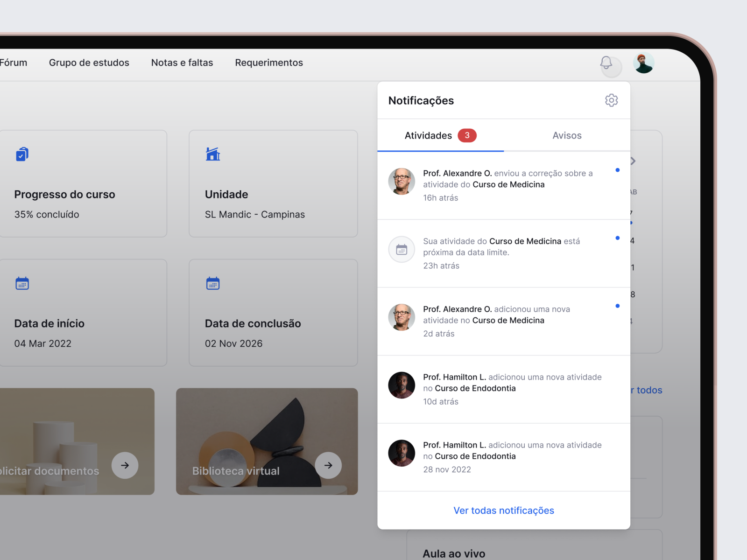The width and height of the screenshot is (747, 560).
Task: Click the unread dot on the 16h notification
Action: tap(618, 170)
